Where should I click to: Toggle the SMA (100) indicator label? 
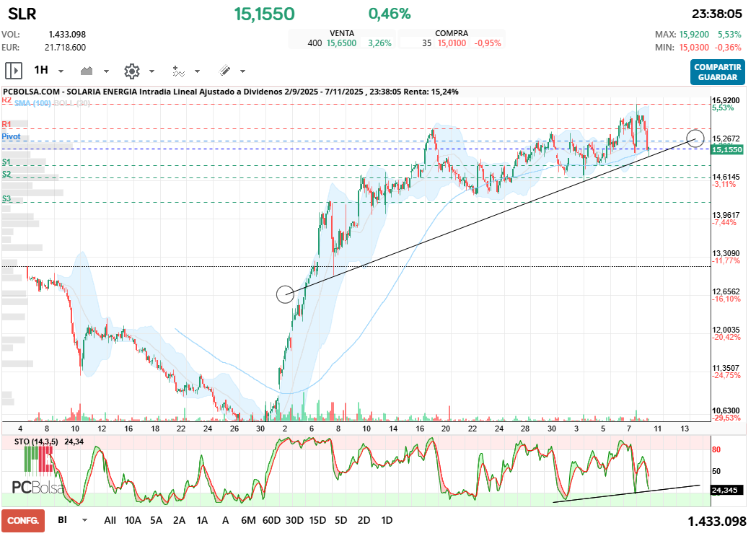point(32,104)
